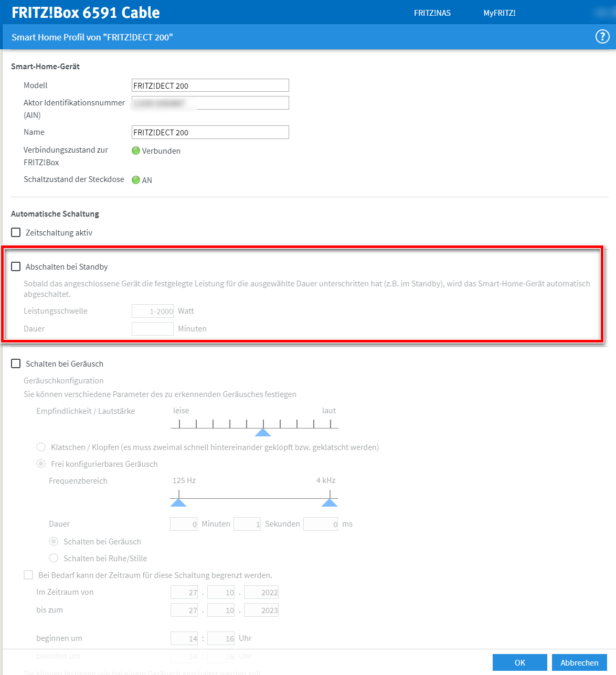Click the Dauer Sekunden field
The height and width of the screenshot is (675, 616).
point(247,524)
